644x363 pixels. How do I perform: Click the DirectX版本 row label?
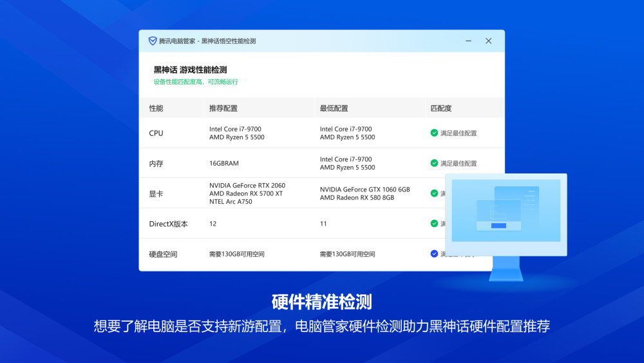pyautogui.click(x=168, y=224)
